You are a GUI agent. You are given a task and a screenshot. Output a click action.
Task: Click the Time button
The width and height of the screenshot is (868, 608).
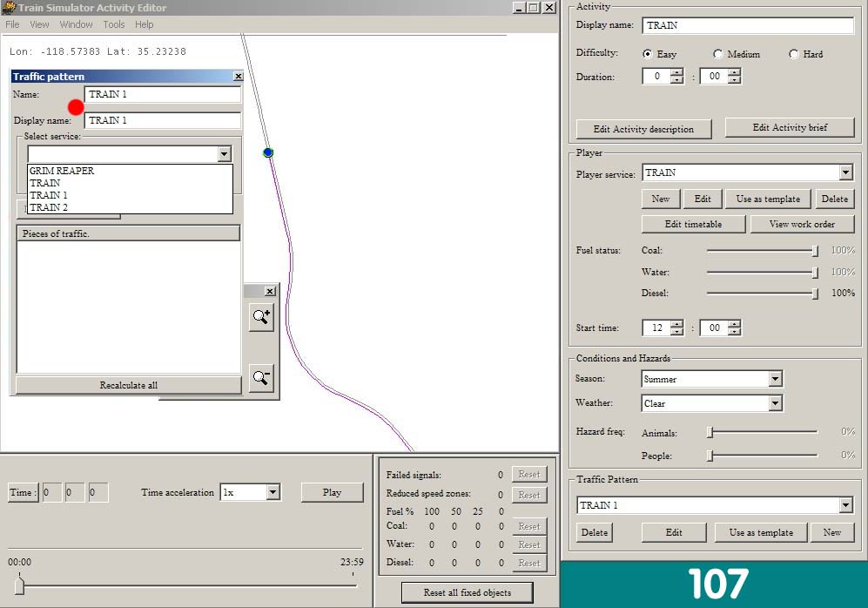pyautogui.click(x=24, y=492)
